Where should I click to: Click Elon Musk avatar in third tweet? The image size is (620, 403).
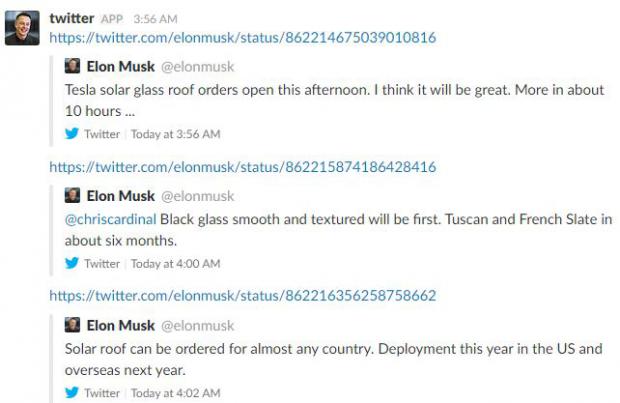click(72, 325)
